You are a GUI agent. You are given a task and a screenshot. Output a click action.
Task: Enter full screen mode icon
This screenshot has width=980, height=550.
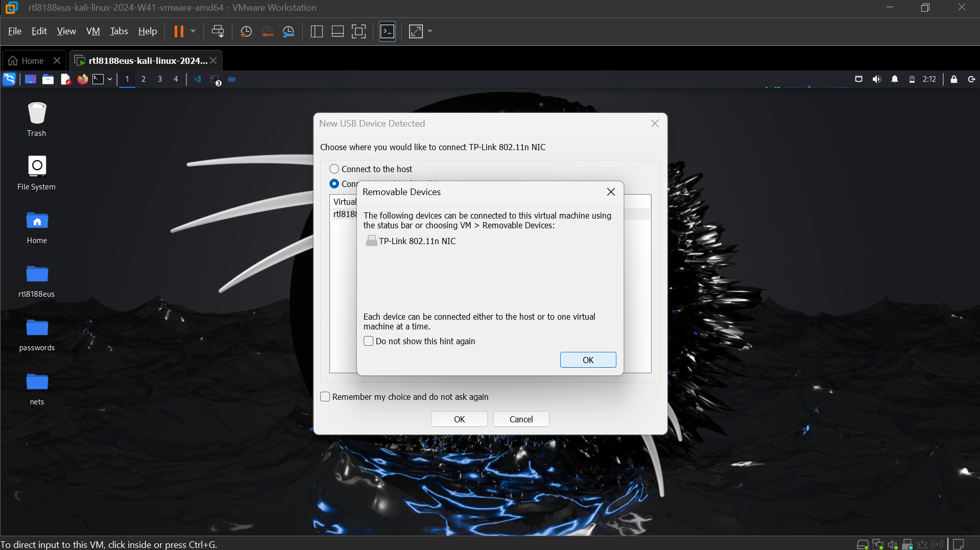359,32
